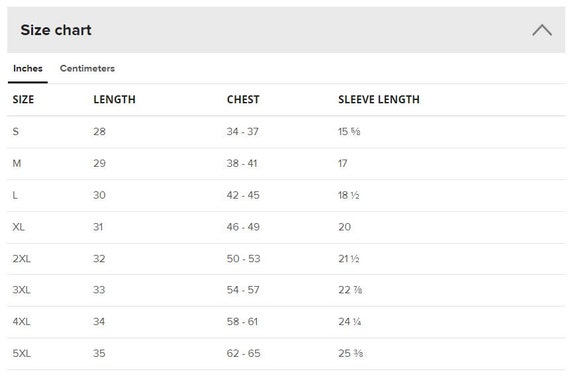Select the S size row label

click(16, 131)
